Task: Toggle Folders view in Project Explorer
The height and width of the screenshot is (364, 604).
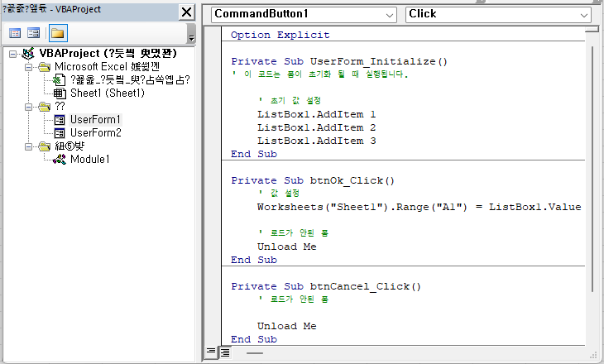Action: click(x=58, y=33)
